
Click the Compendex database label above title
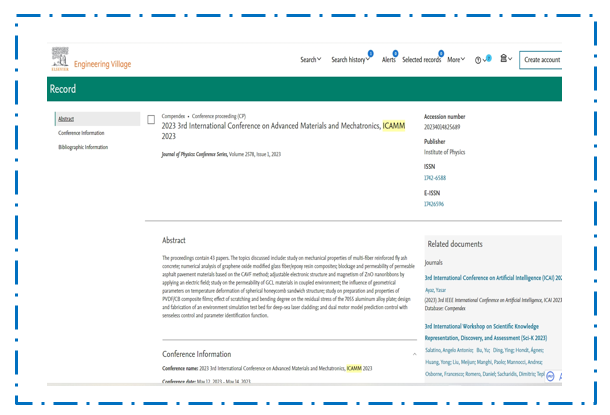[x=173, y=116]
